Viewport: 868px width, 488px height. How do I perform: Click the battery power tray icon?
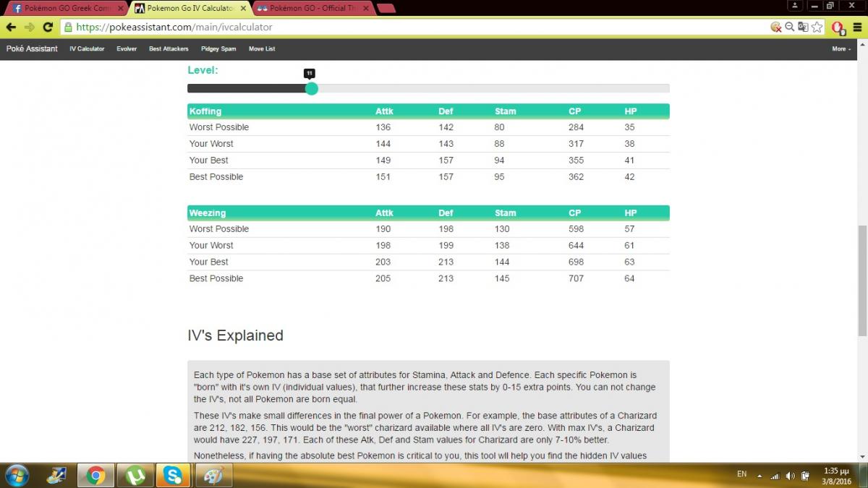tap(804, 476)
